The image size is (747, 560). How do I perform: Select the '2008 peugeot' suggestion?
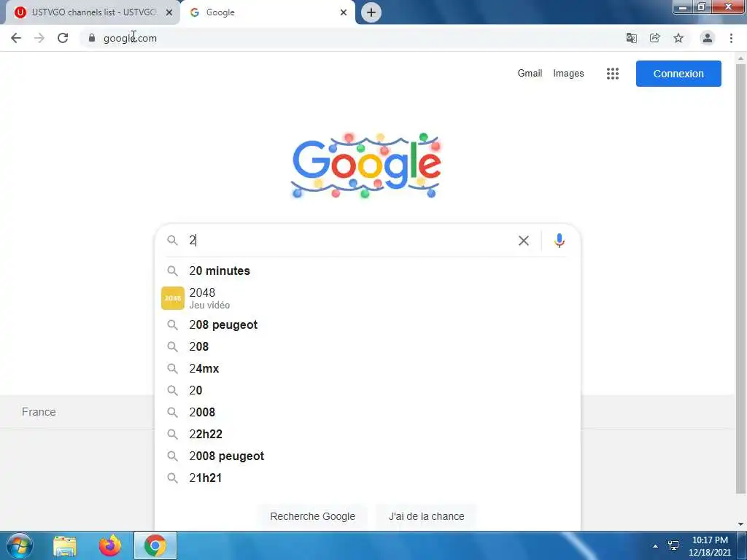pos(368,456)
